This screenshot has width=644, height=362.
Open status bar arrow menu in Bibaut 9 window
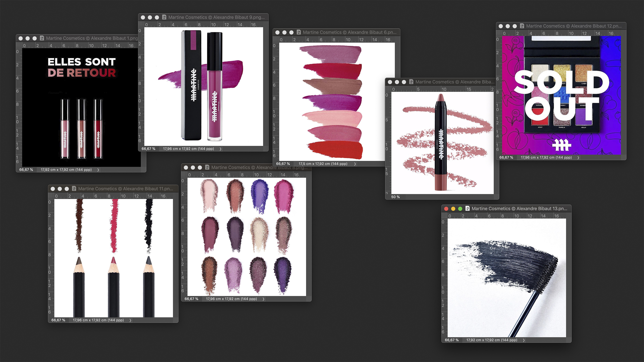pyautogui.click(x=220, y=149)
